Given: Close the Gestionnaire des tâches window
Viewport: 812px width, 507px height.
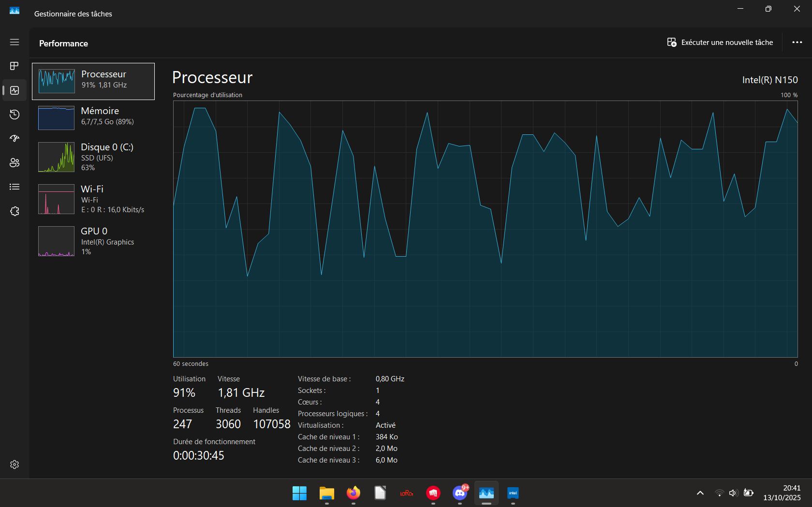Looking at the screenshot, I should tap(797, 9).
